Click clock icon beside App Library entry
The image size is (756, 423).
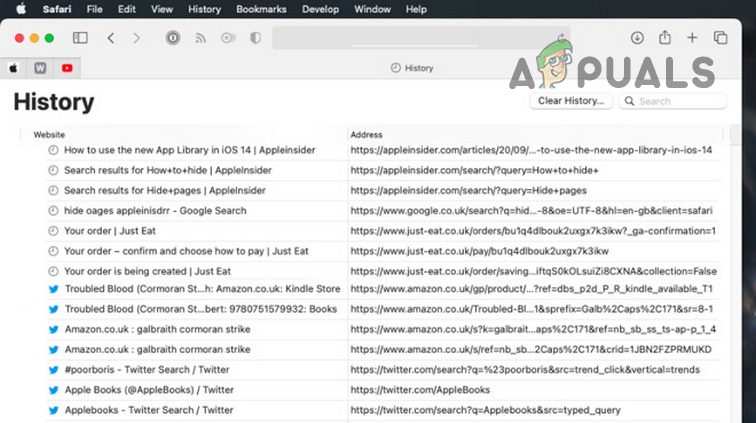click(53, 150)
